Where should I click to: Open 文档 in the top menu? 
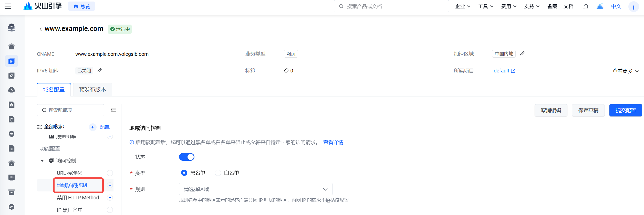pos(568,6)
